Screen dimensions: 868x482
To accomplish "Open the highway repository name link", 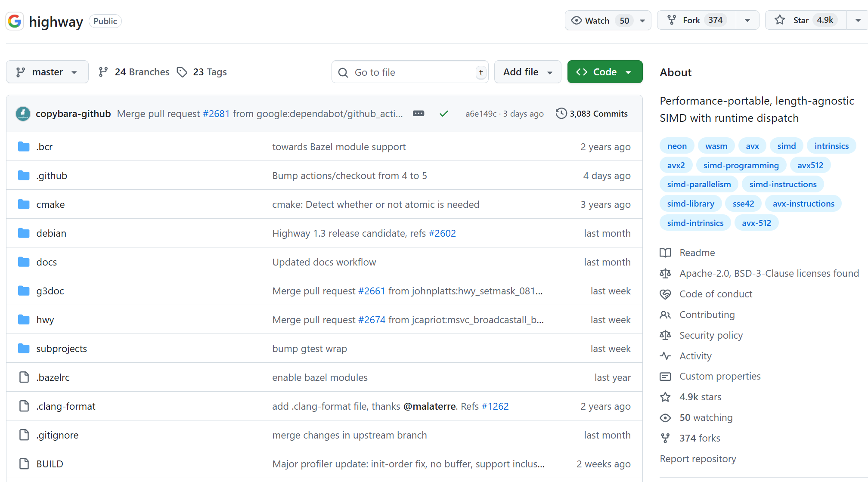I will click(x=56, y=21).
